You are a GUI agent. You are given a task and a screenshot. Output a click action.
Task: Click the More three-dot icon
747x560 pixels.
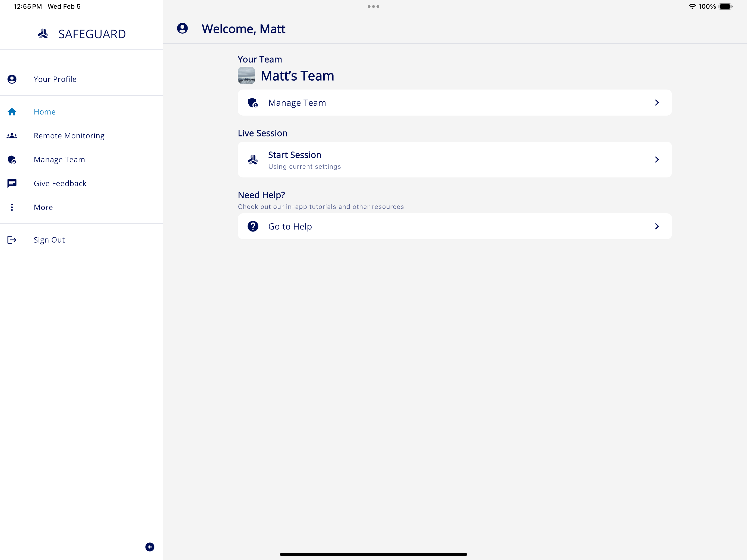click(12, 207)
